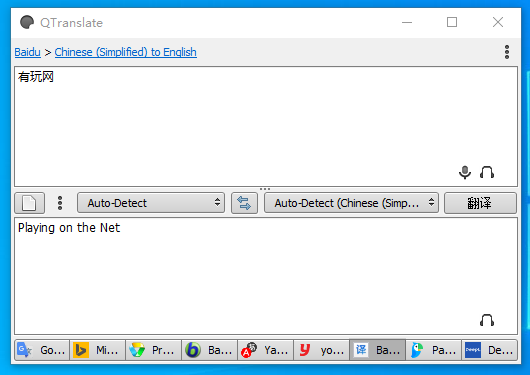
Task: Clear text with the new document button
Action: click(29, 203)
